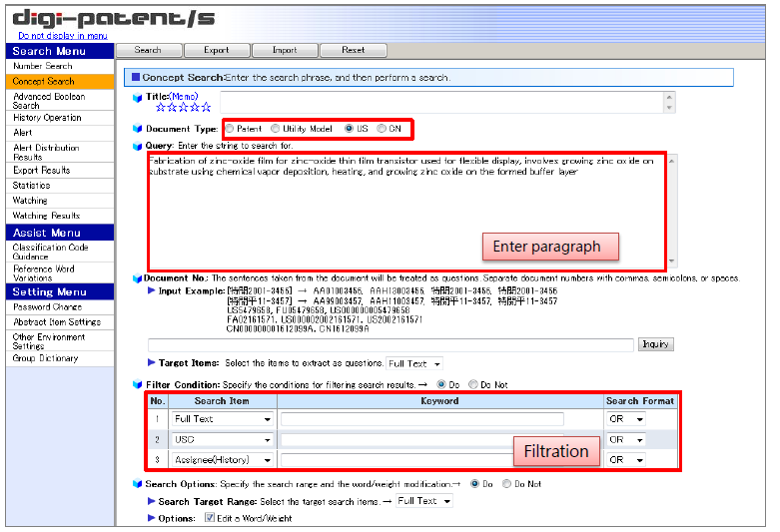
Task: Open History Operation menu item
Action: 60,118
